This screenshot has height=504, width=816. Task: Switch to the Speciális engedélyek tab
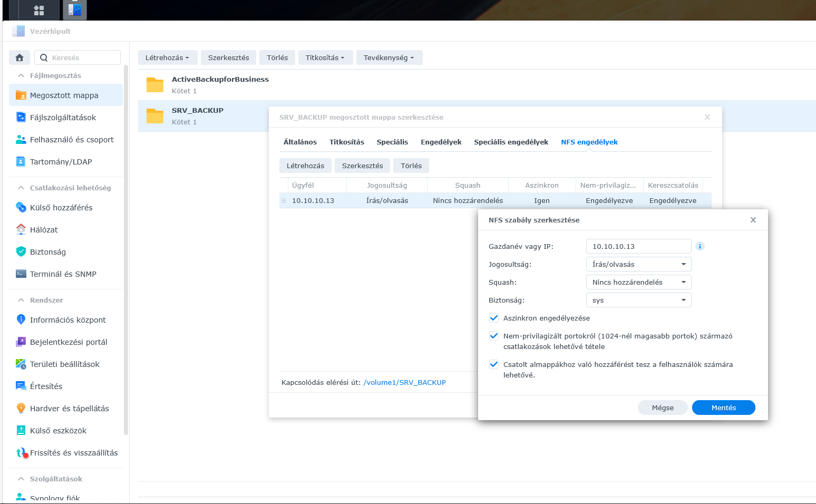511,142
